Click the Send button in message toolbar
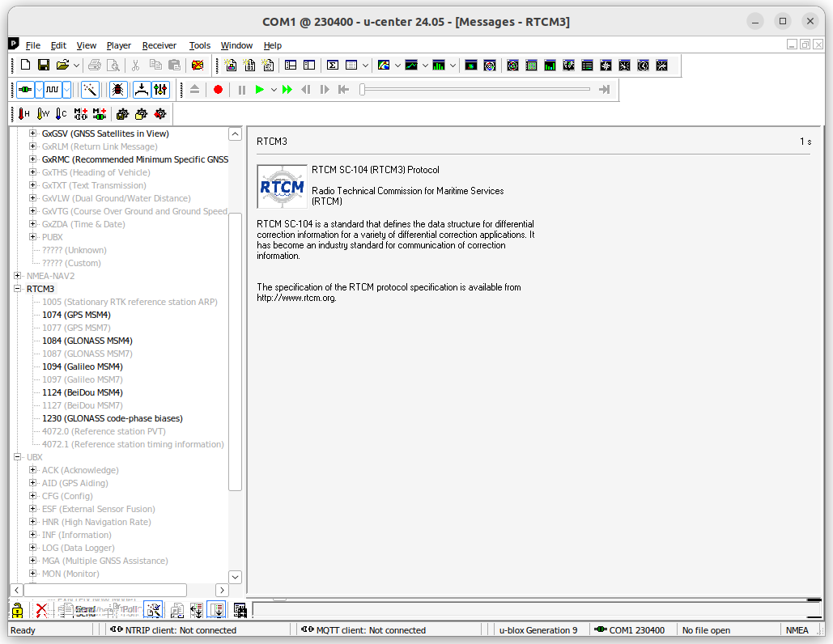This screenshot has width=833, height=644. [x=79, y=610]
